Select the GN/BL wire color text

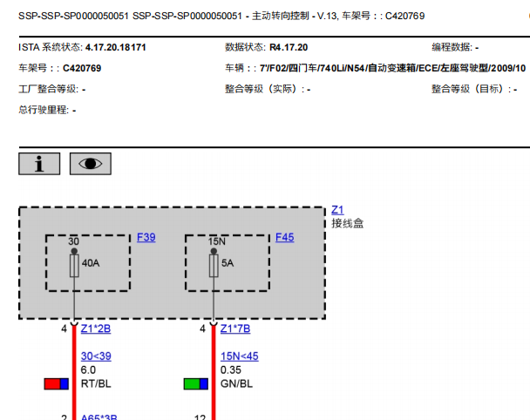[236, 384]
